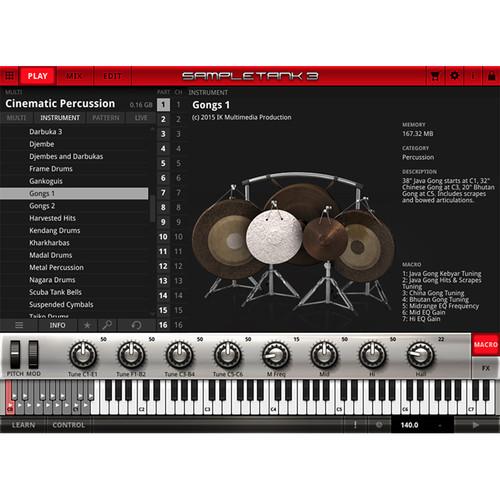The image size is (500, 500).
Task: Open the grid menu icon at top left
Action: (10, 76)
